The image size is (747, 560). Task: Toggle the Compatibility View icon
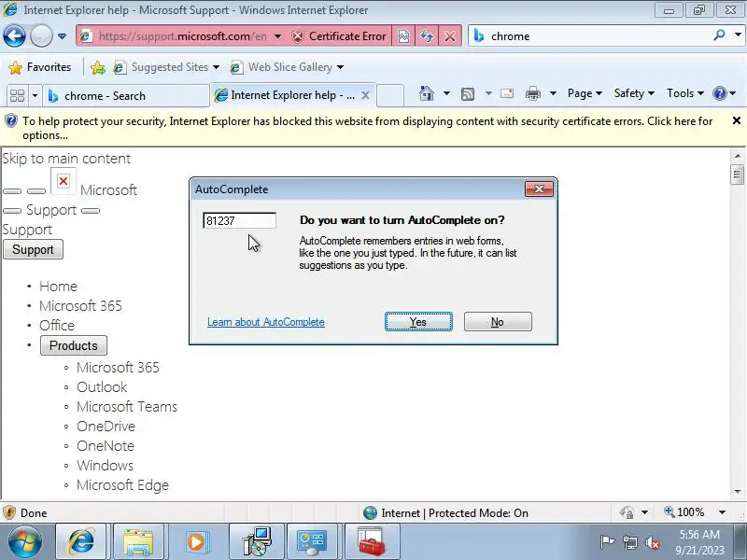point(403,36)
